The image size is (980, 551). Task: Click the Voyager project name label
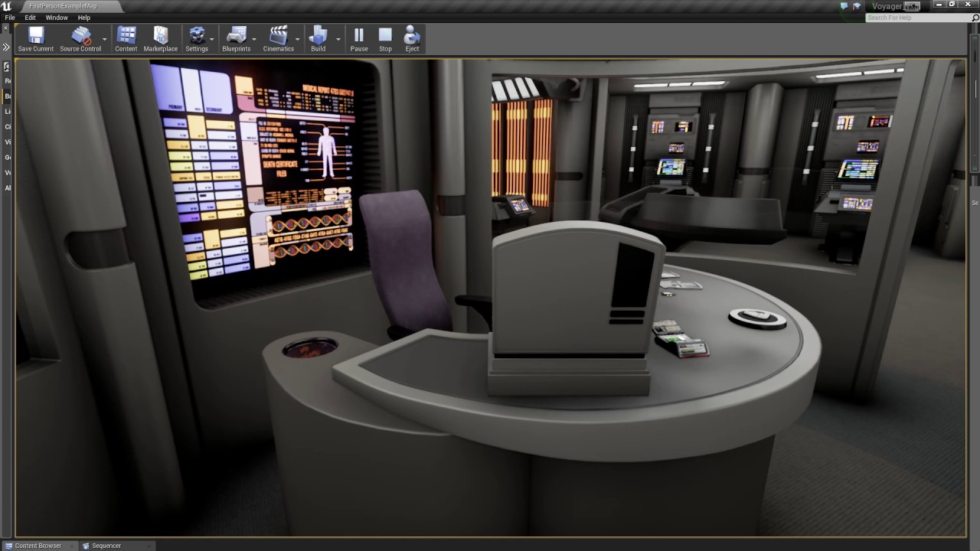[x=887, y=6]
